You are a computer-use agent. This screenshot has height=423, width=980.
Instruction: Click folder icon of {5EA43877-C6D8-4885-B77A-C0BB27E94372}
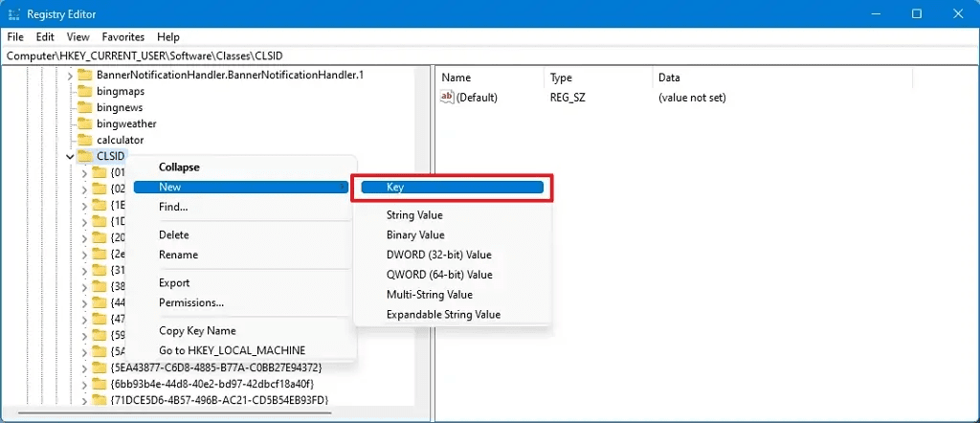(x=99, y=367)
